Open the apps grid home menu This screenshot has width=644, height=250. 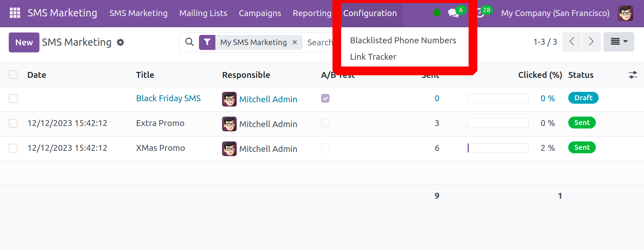coord(15,13)
